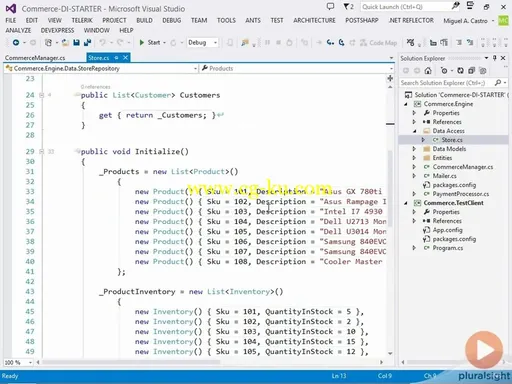
Task: Click the Open File folder icon
Action: point(65,43)
